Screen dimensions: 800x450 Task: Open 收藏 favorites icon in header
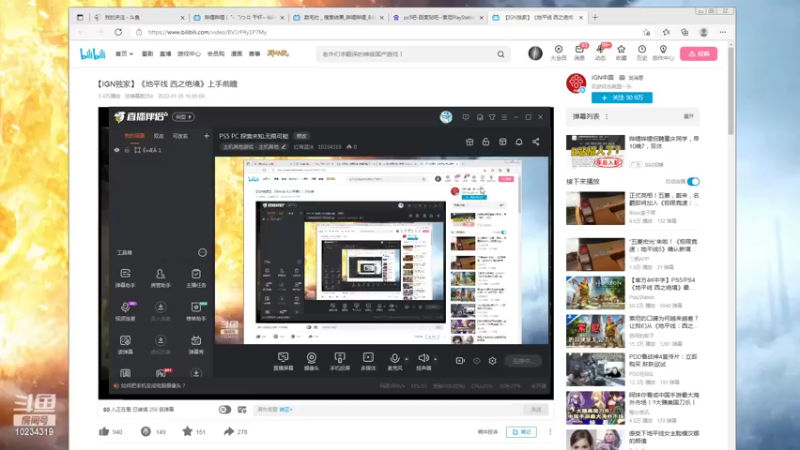pos(621,53)
